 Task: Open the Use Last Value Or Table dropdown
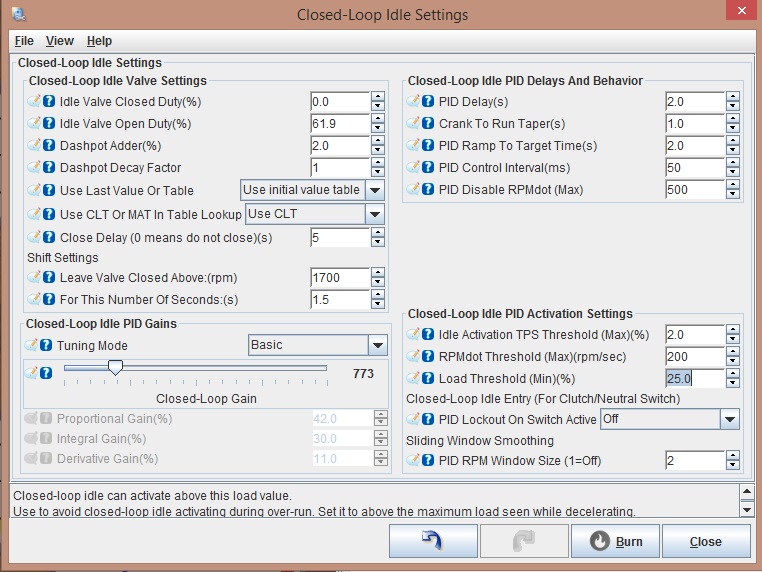[374, 190]
